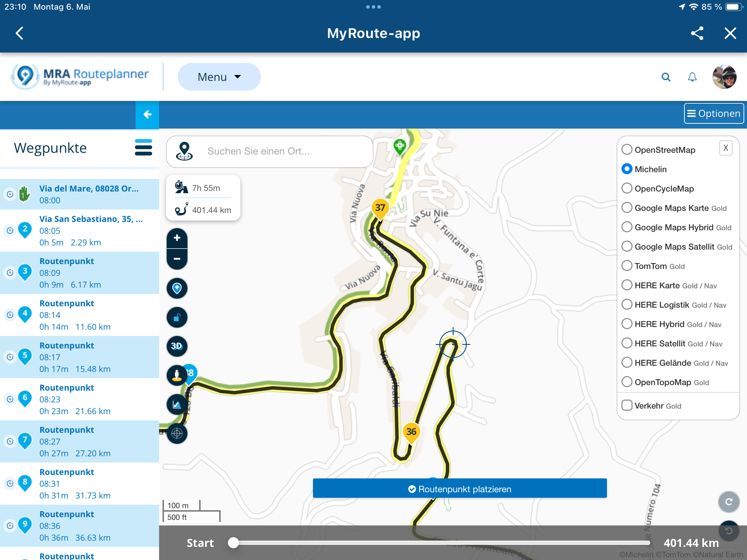Zoom out on the map

(177, 259)
